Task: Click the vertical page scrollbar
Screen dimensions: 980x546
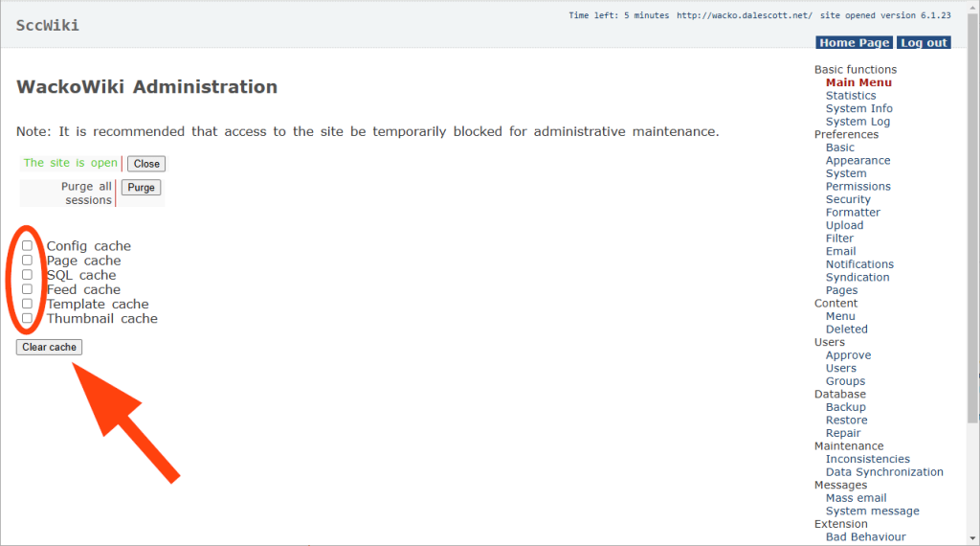Action: click(x=973, y=239)
